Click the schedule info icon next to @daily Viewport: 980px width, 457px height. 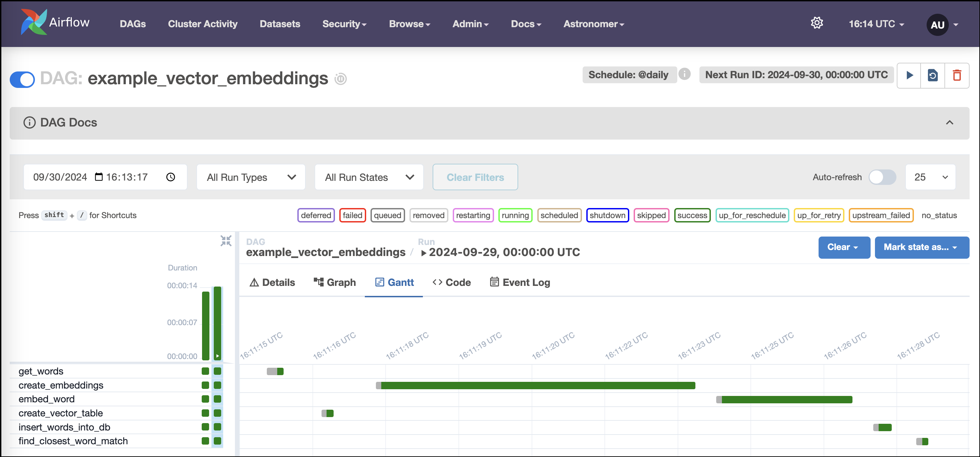point(685,74)
